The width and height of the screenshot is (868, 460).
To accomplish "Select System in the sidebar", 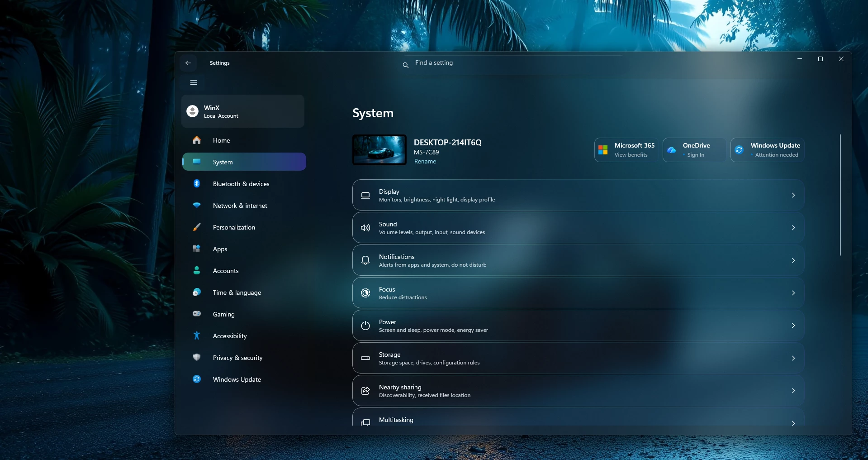I will pyautogui.click(x=244, y=162).
